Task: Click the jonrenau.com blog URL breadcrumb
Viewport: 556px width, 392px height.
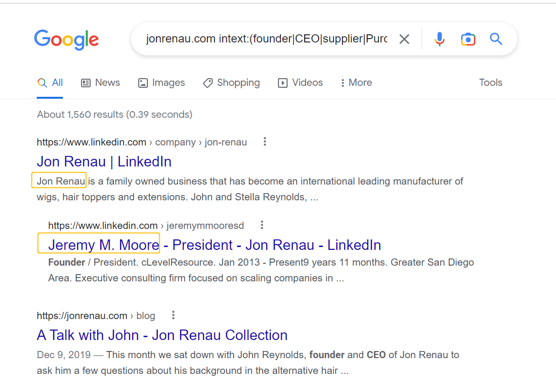Action: (96, 316)
